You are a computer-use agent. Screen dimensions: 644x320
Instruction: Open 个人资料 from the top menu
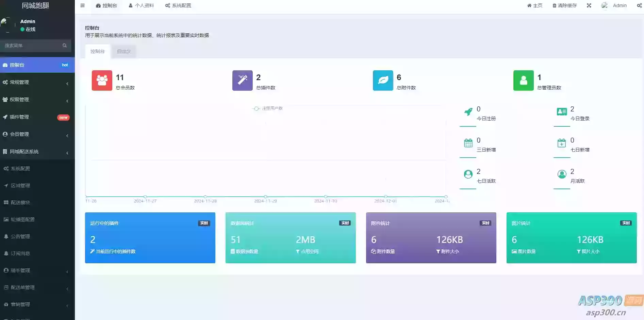141,5
